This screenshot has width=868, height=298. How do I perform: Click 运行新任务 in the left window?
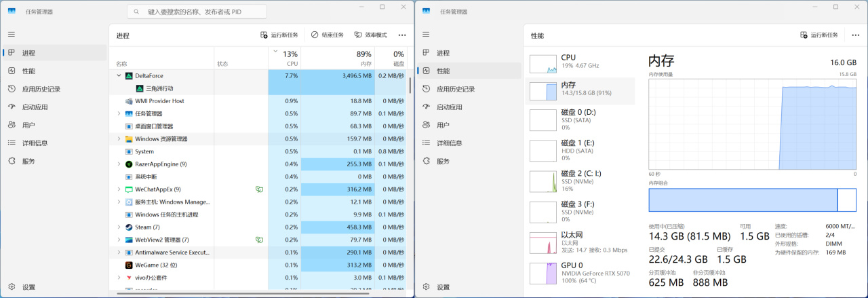pos(279,35)
